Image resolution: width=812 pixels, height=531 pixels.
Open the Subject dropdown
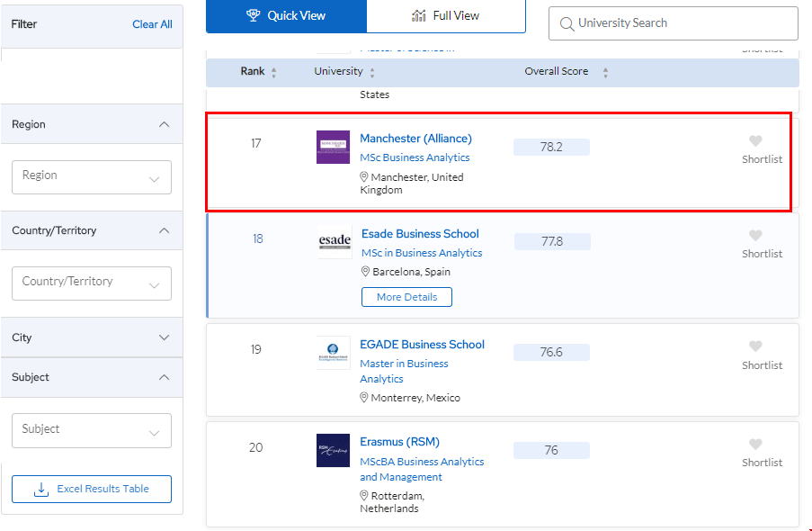click(92, 430)
